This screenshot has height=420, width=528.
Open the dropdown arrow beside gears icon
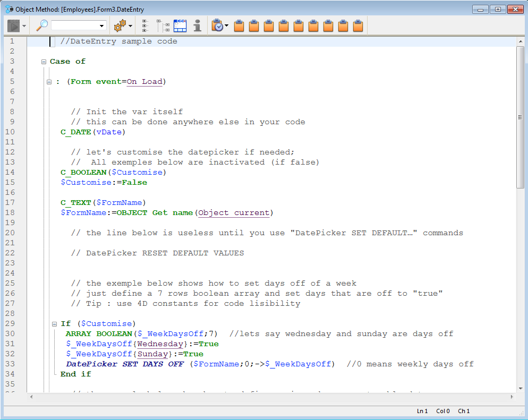coord(130,26)
